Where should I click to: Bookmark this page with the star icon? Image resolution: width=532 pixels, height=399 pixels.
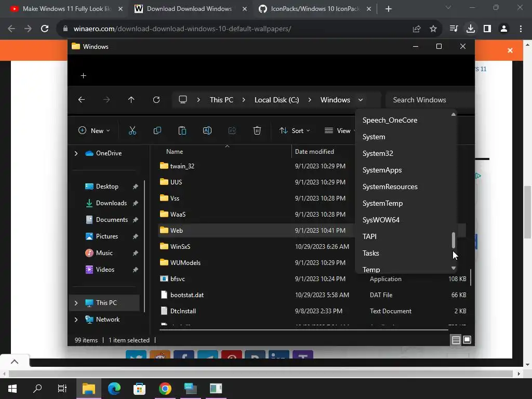coord(433,29)
